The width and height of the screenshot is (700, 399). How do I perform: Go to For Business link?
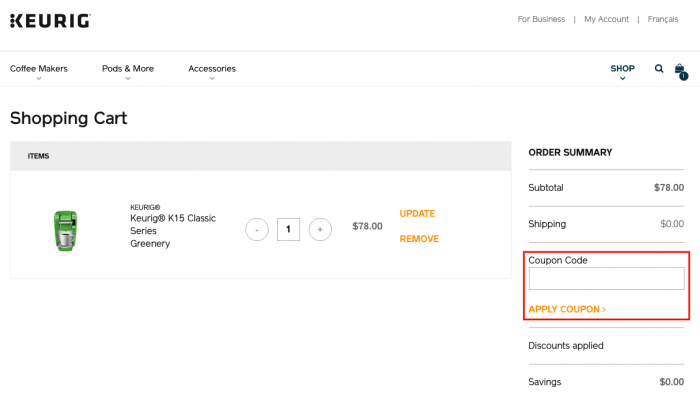(541, 19)
